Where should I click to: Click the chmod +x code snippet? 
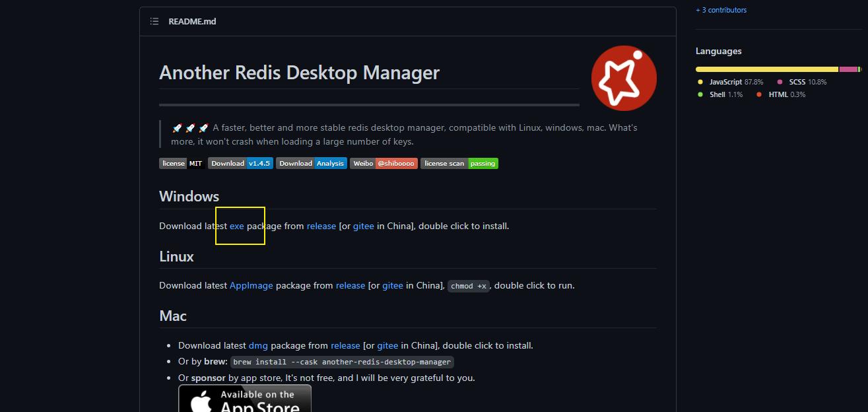[x=469, y=286]
